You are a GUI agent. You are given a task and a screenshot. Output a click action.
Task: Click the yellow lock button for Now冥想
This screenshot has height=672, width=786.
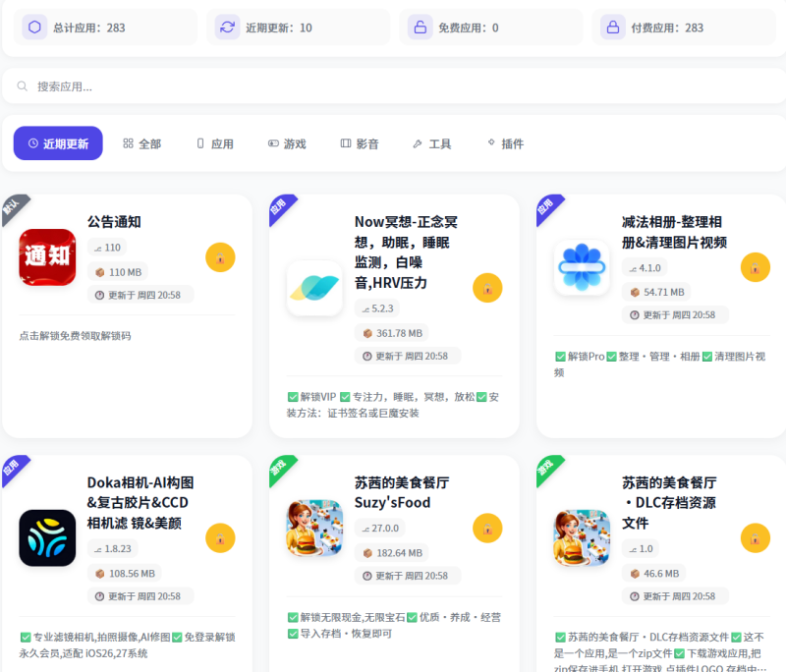(487, 288)
